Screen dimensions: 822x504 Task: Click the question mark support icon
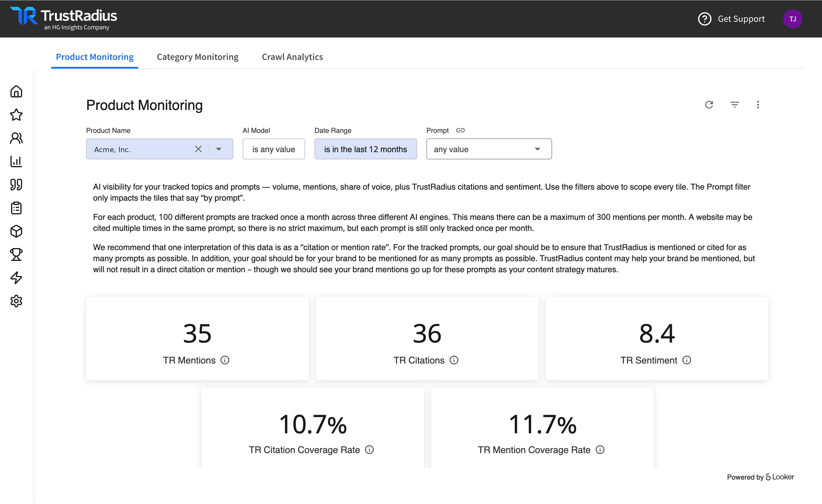pyautogui.click(x=704, y=19)
